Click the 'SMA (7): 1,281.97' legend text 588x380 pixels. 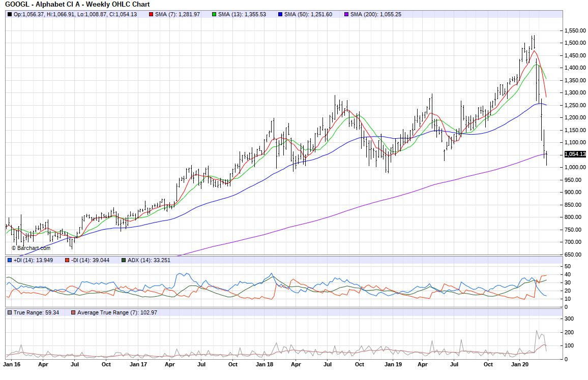[x=178, y=14]
